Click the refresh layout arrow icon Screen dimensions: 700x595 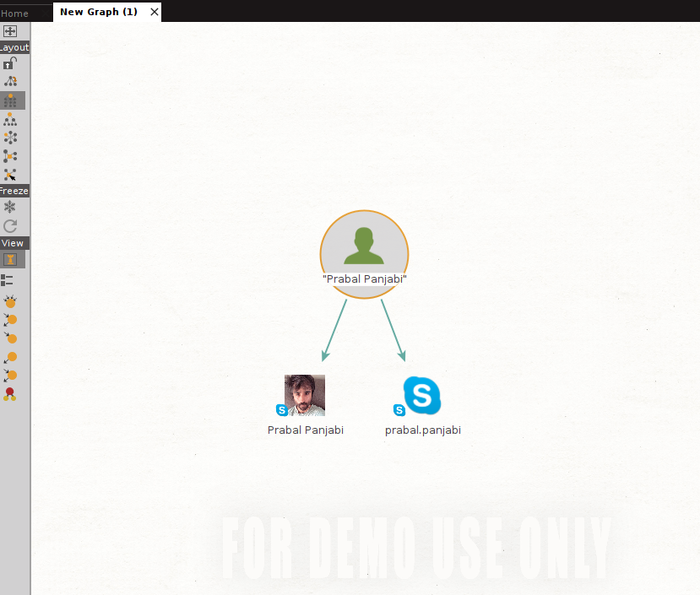tap(10, 226)
